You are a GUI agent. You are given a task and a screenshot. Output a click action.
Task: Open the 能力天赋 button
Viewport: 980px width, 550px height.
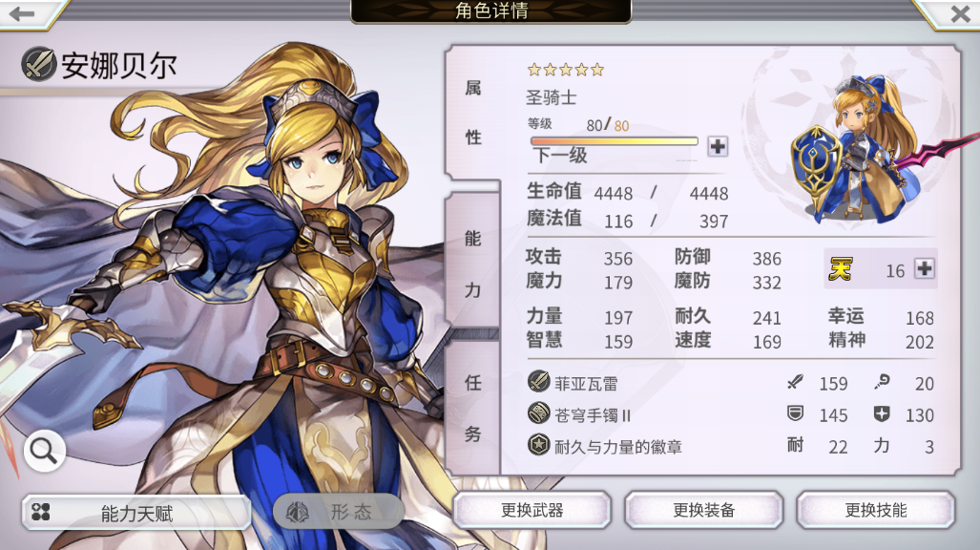point(136,513)
